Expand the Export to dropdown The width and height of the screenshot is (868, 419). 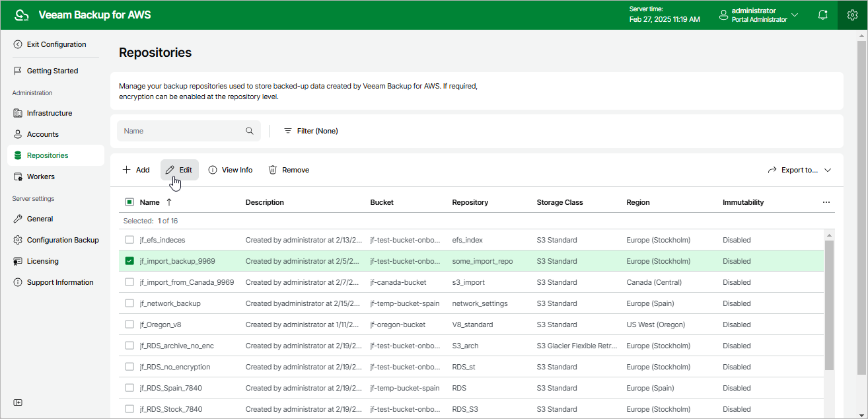pos(799,170)
